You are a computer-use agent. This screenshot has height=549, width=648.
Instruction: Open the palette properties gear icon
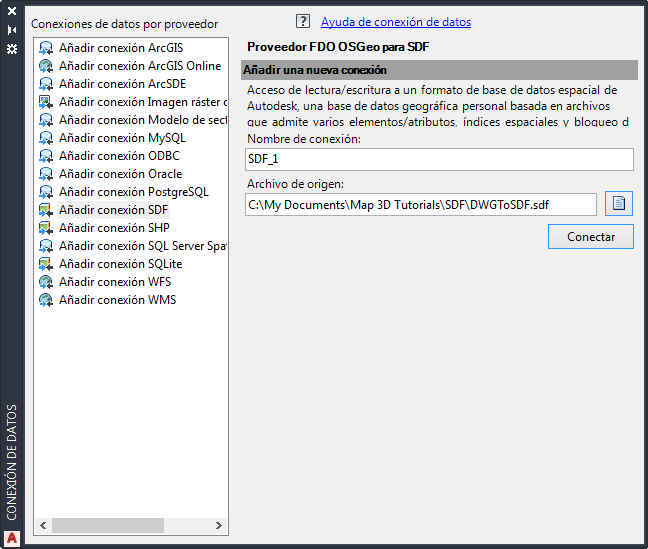click(x=12, y=47)
